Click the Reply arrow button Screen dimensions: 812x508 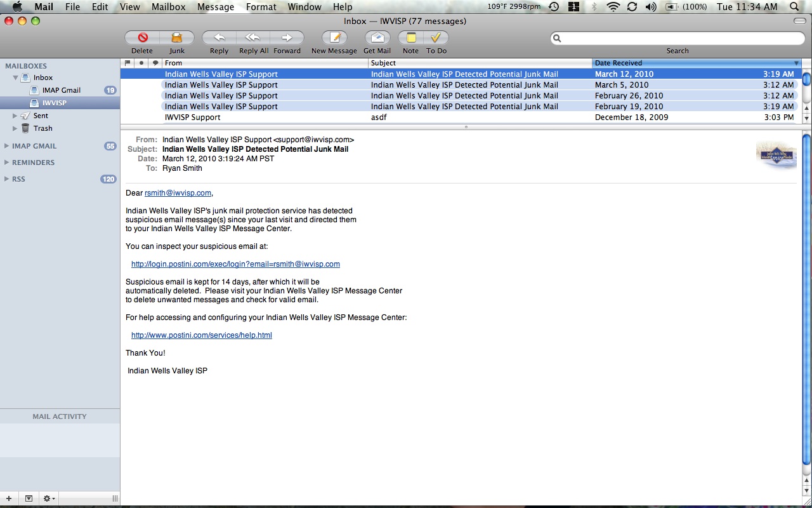(x=219, y=37)
